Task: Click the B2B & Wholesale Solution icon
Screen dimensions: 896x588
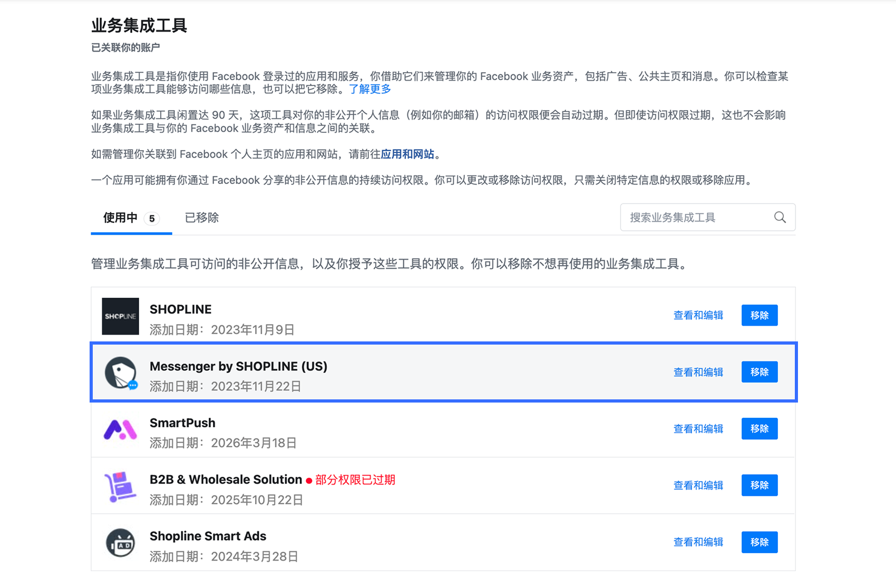Action: (x=120, y=486)
